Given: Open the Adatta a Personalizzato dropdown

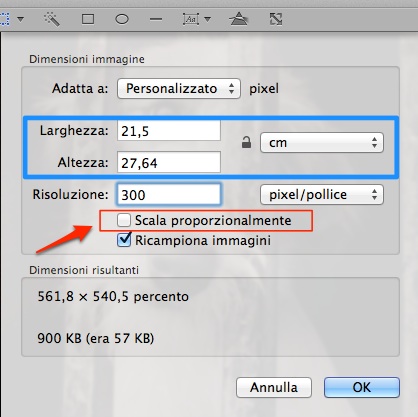Looking at the screenshot, I should coord(179,89).
